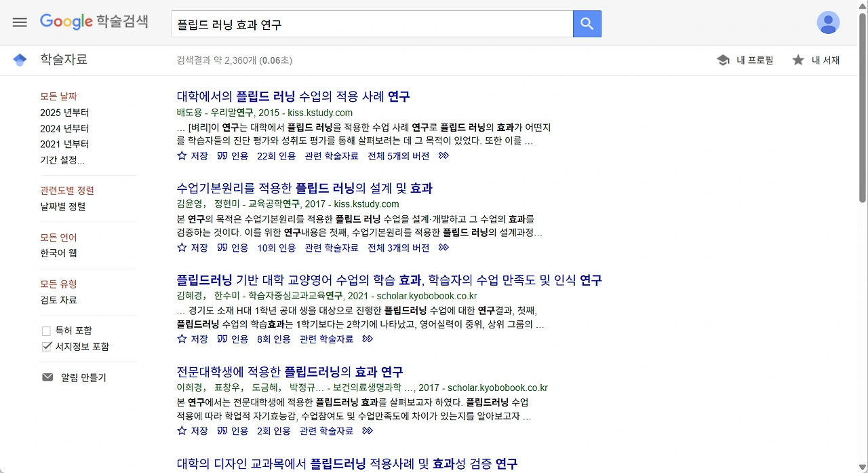Open 전체 3개의 버전 link

coord(398,248)
